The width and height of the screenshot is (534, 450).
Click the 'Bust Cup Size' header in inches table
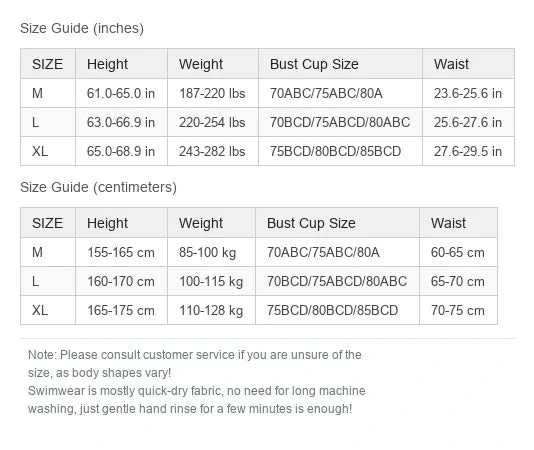pyautogui.click(x=340, y=64)
